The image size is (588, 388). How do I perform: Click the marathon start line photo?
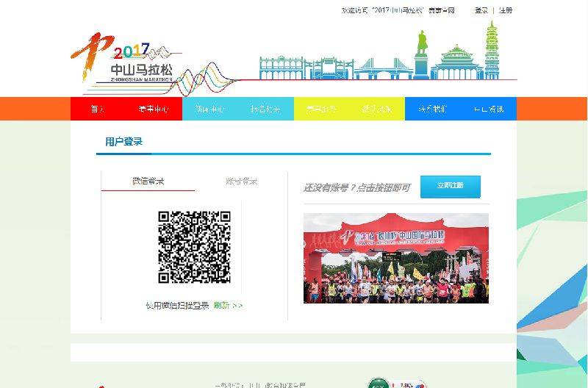pyautogui.click(x=395, y=258)
